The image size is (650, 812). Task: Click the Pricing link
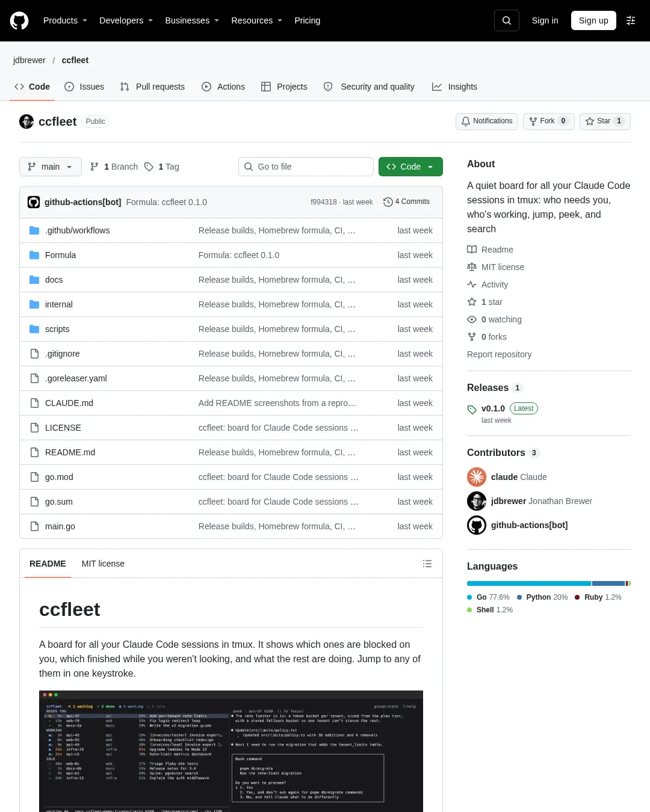(x=307, y=20)
